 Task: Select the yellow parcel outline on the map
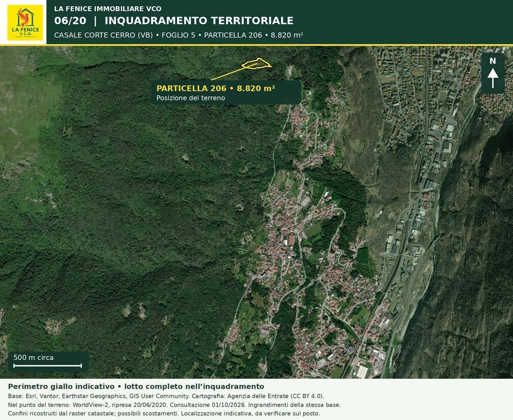256,63
